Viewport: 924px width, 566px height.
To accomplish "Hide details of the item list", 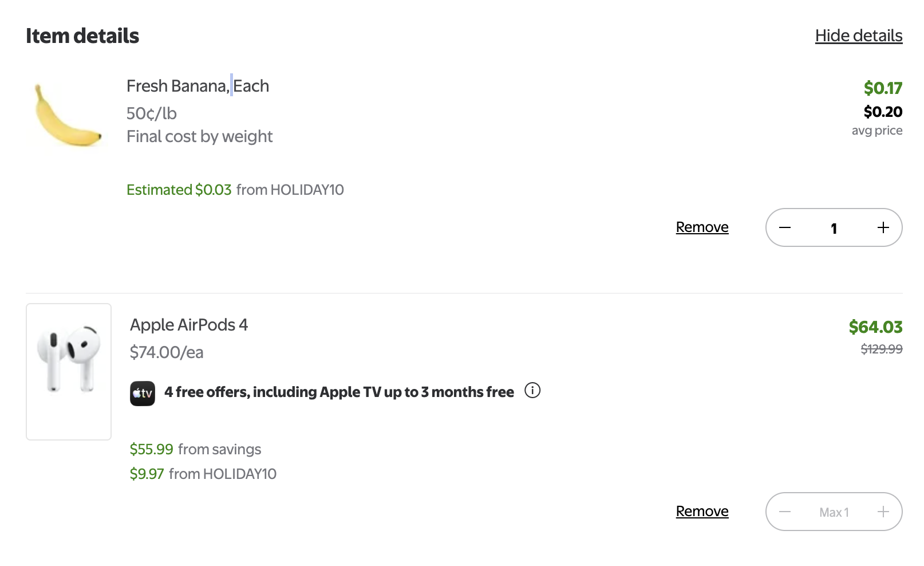I will click(858, 36).
